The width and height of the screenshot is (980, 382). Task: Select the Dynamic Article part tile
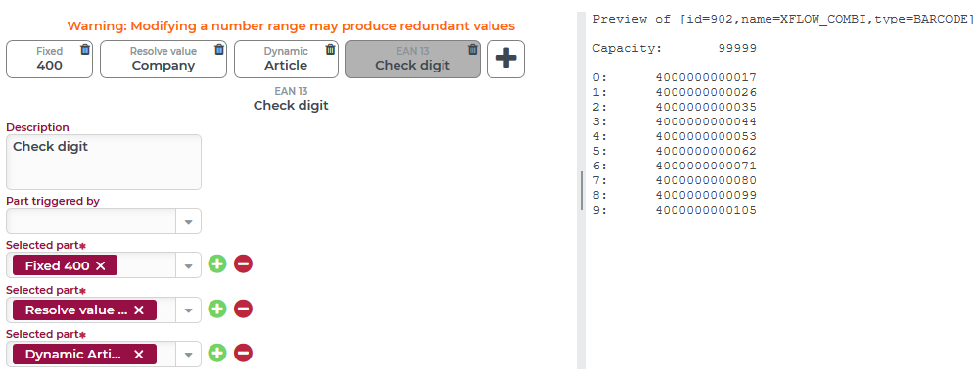[x=286, y=60]
